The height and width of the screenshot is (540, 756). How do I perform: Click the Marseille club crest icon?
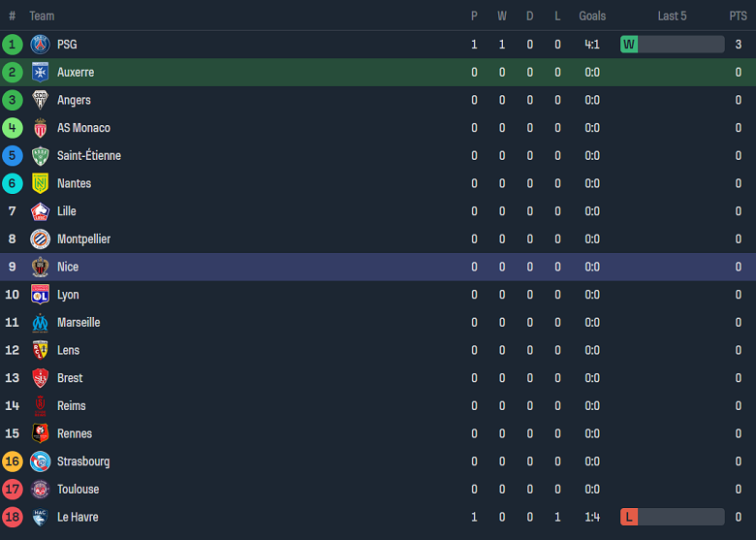[x=40, y=323]
